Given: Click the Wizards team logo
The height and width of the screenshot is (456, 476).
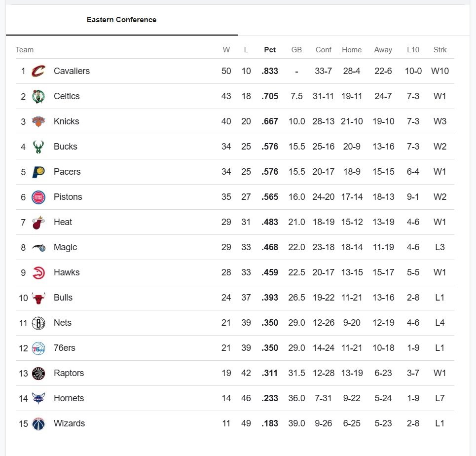Looking at the screenshot, I should point(38,423).
